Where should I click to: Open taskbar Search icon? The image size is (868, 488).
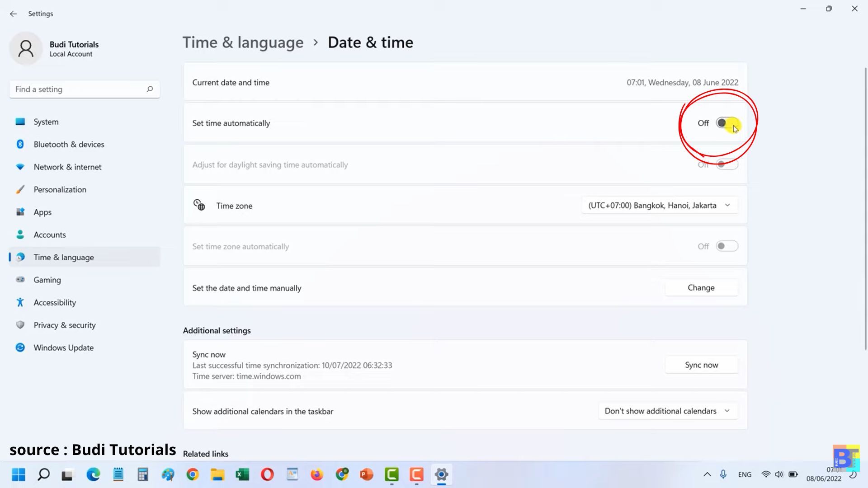tap(43, 474)
